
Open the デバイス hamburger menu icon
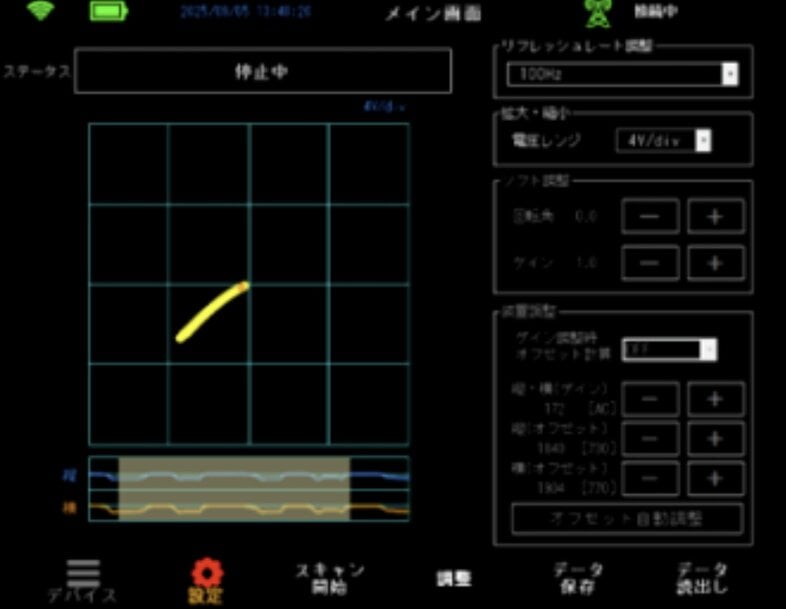pyautogui.click(x=83, y=573)
